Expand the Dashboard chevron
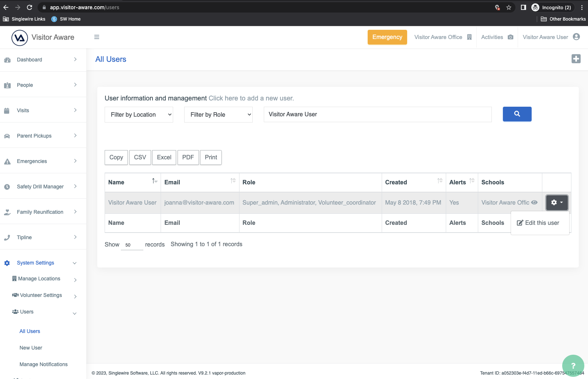The width and height of the screenshot is (588, 379). tap(75, 59)
